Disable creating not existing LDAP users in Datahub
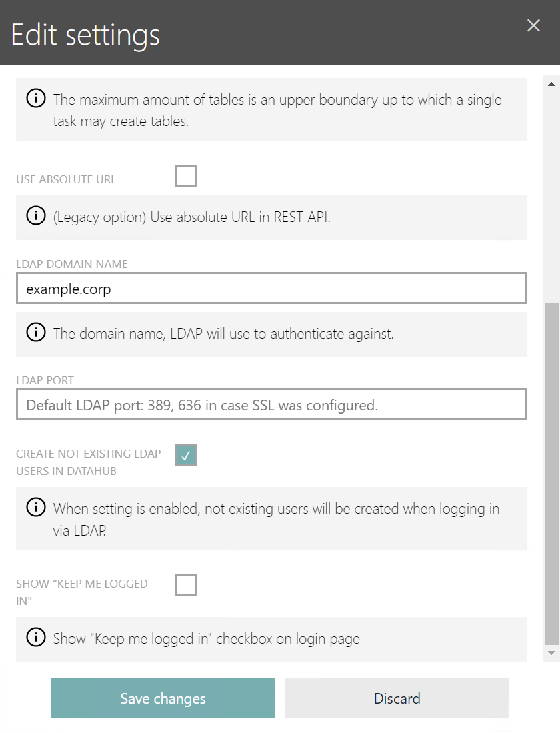Screen dimensions: 560x733 [x=185, y=455]
